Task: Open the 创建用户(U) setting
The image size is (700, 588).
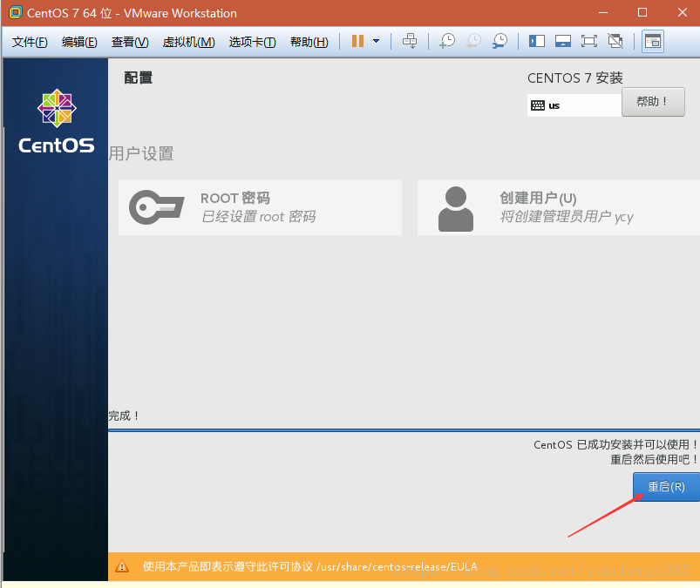Action: coord(559,207)
